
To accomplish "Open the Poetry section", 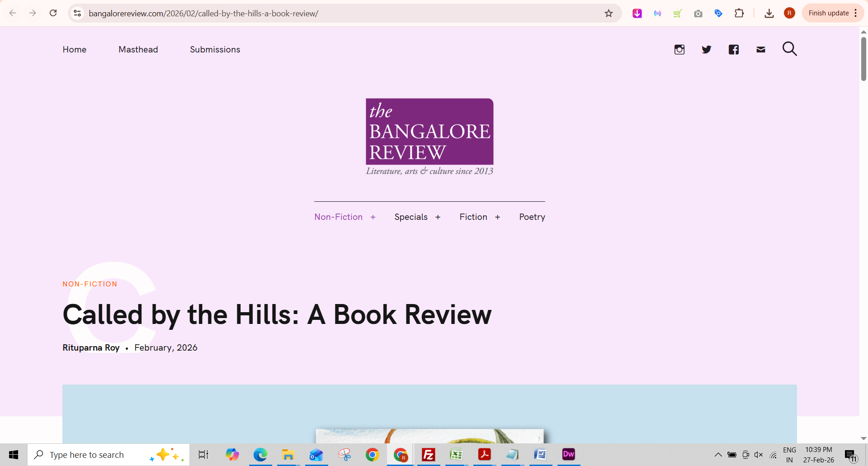I will 532,217.
